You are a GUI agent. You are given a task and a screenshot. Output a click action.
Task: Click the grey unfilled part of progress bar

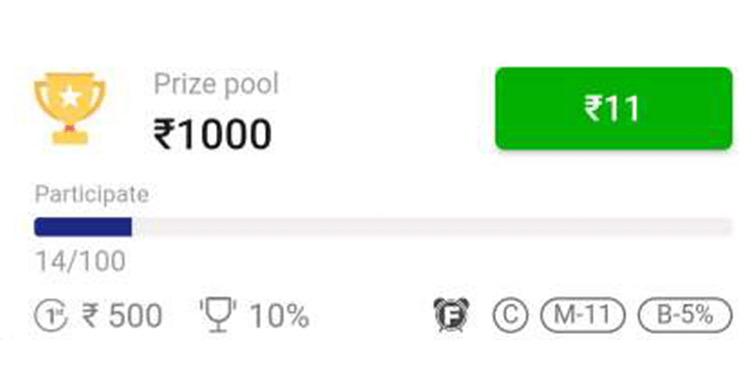tap(432, 227)
